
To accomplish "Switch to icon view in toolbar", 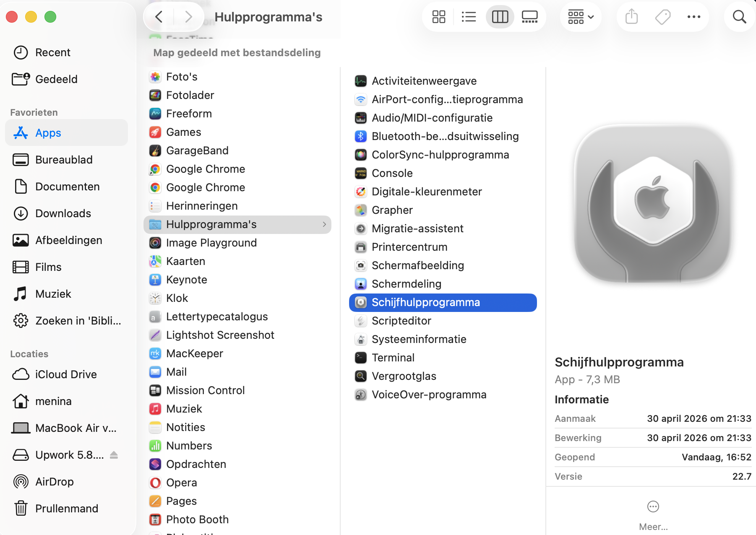I will 439,17.
